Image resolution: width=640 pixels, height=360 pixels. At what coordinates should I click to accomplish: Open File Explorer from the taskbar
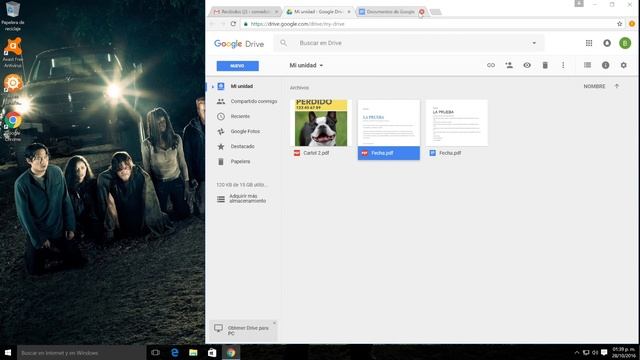coord(193,352)
